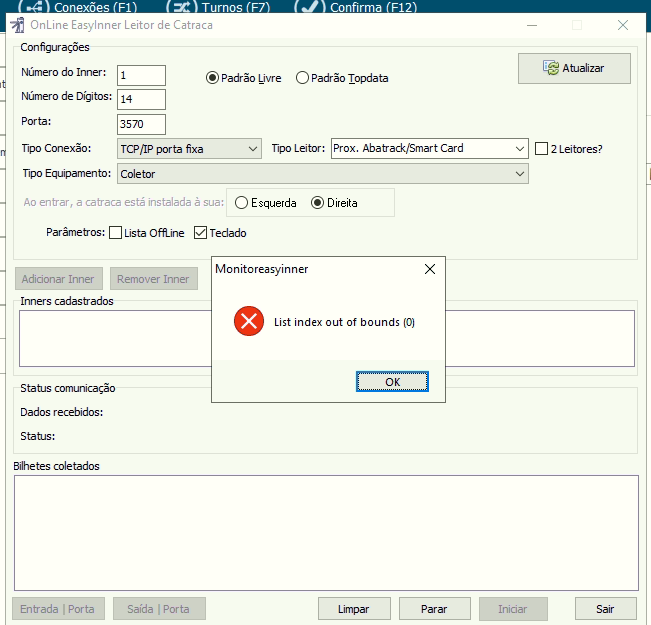651x625 pixels.
Task: Uncheck the Teclado parameter checkbox
Action: click(200, 233)
